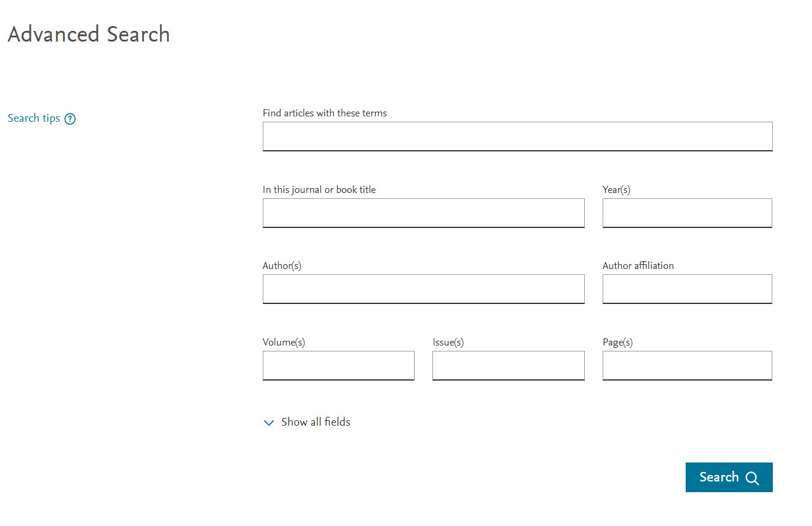Focus the Author affiliation field
Screen dimensions: 812x526
point(687,289)
